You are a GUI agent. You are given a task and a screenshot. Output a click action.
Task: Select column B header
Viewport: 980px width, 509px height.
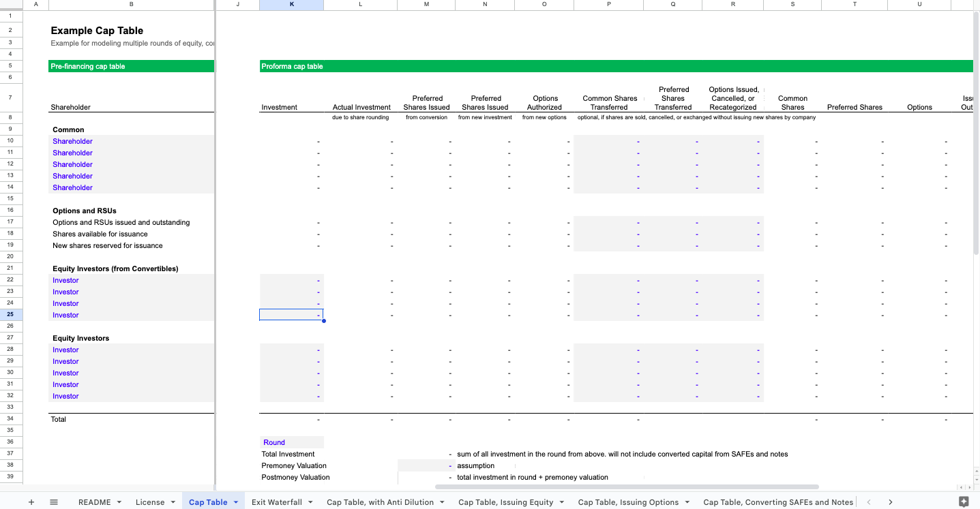132,5
